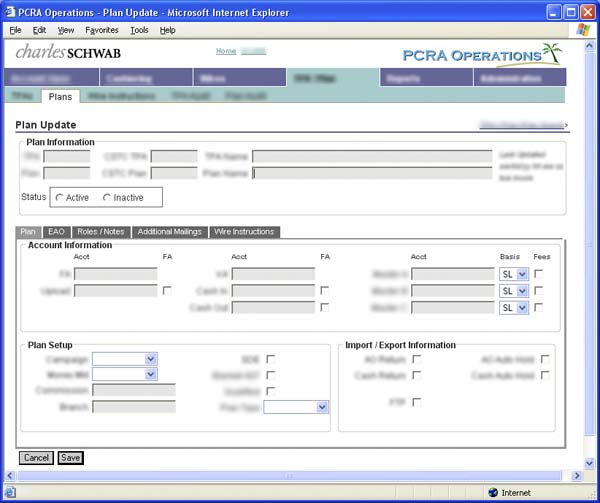Switch to the EAO tab
Image resolution: width=600 pixels, height=503 pixels.
[56, 232]
